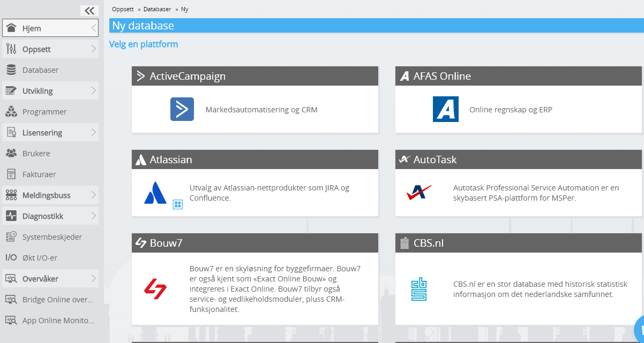Open the Systembeskjeder menu item
The image size is (644, 343).
[x=50, y=237]
